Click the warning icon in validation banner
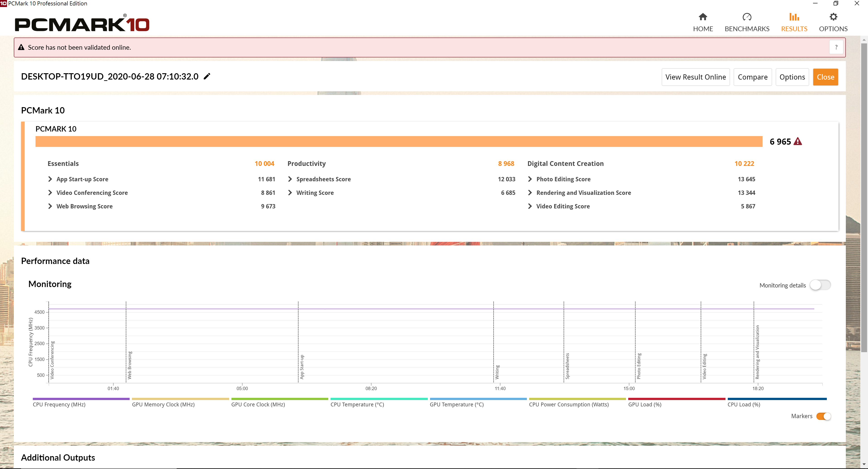Image resolution: width=868 pixels, height=469 pixels. pyautogui.click(x=21, y=47)
